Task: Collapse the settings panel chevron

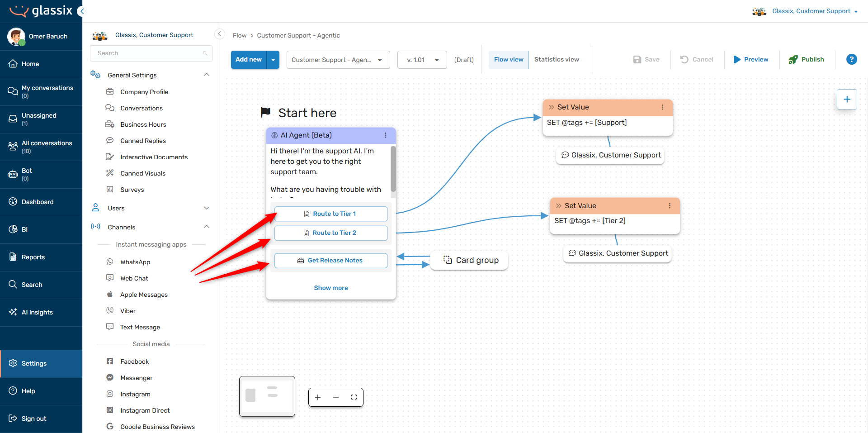Action: 220,34
